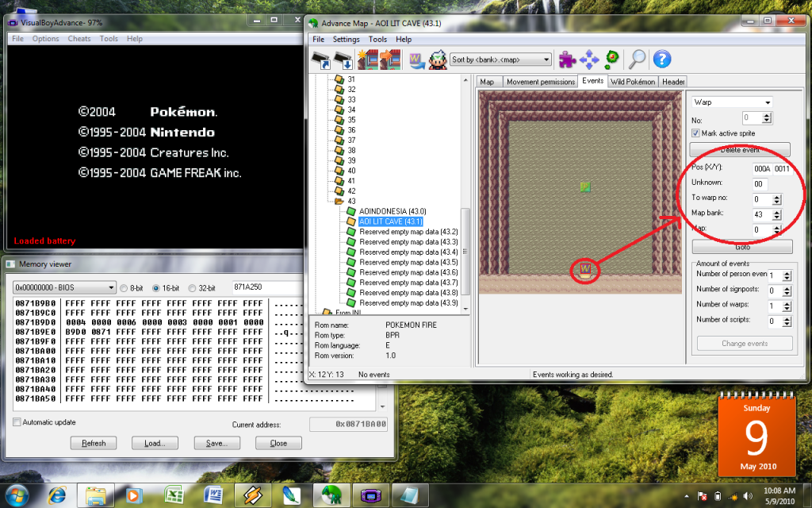Click the Refresh button in Memory viewer
Screen dimensions: 812x508
tap(94, 443)
